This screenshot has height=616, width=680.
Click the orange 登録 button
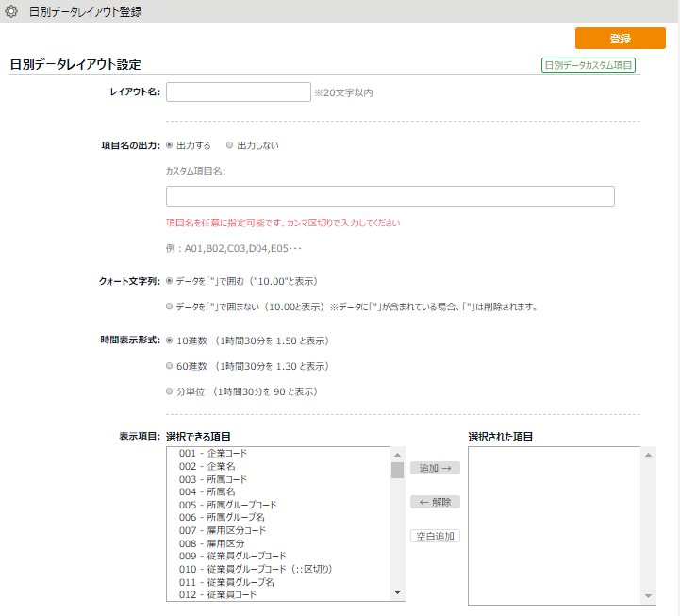click(x=621, y=38)
